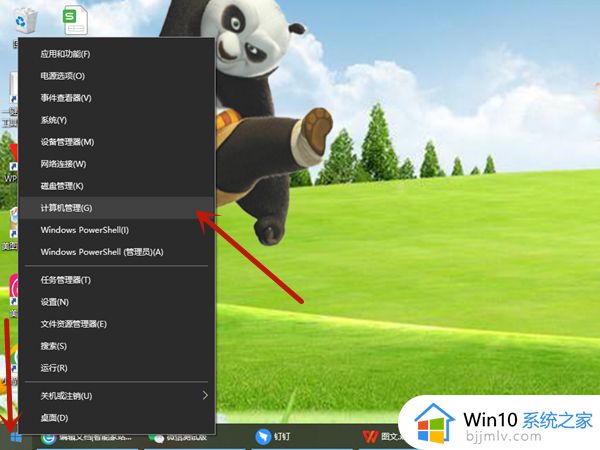Viewport: 600px width, 450px height.
Task: Open 应用和功能(F) from the menu
Action: pyautogui.click(x=117, y=54)
